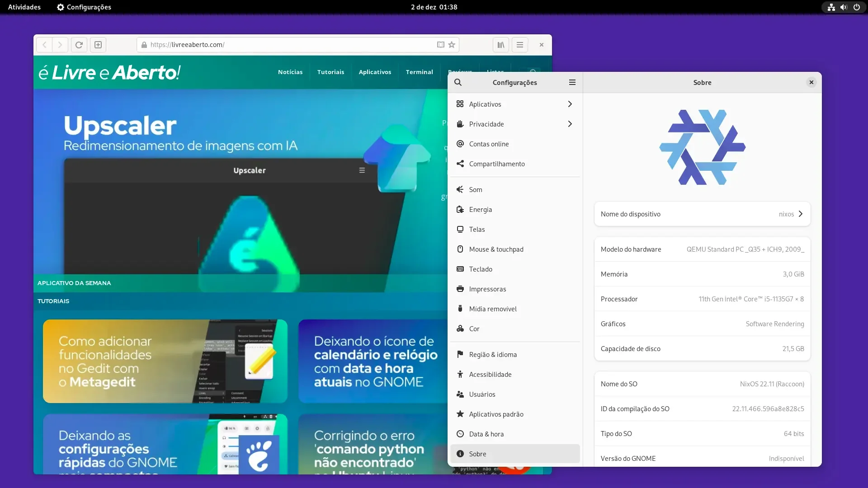This screenshot has height=488, width=868.
Task: Select Sobre in settings sidebar
Action: click(515, 454)
